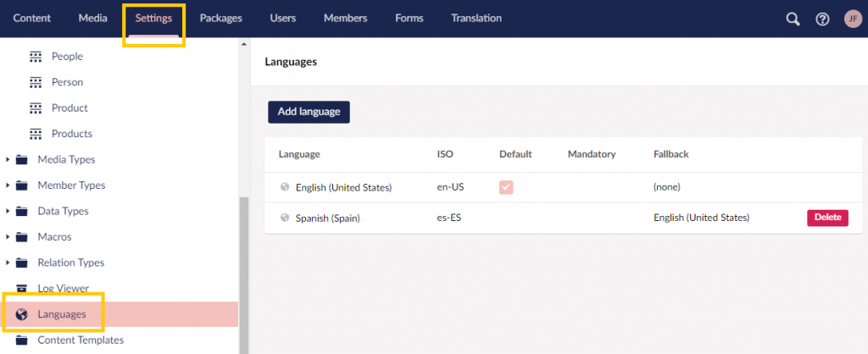This screenshot has width=868, height=354.
Task: Delete the Spanish (Spain) language
Action: coord(827,218)
